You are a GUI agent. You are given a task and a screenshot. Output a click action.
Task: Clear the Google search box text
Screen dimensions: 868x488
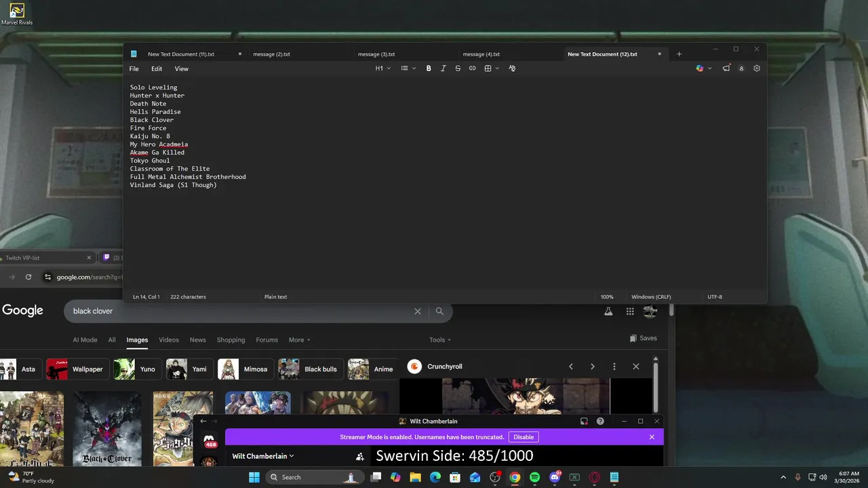(x=418, y=311)
